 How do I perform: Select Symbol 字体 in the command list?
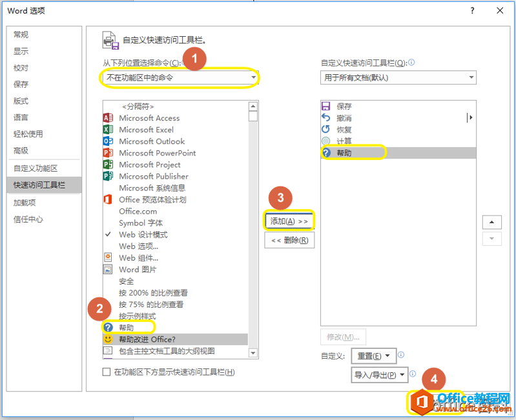click(x=175, y=223)
